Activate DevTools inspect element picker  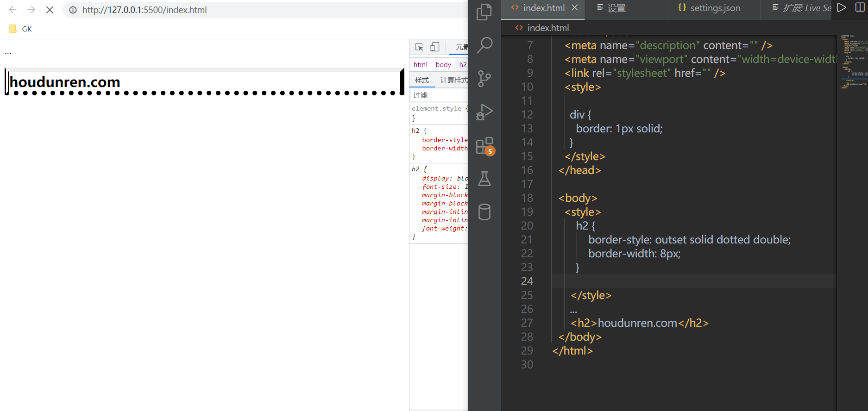tap(419, 47)
